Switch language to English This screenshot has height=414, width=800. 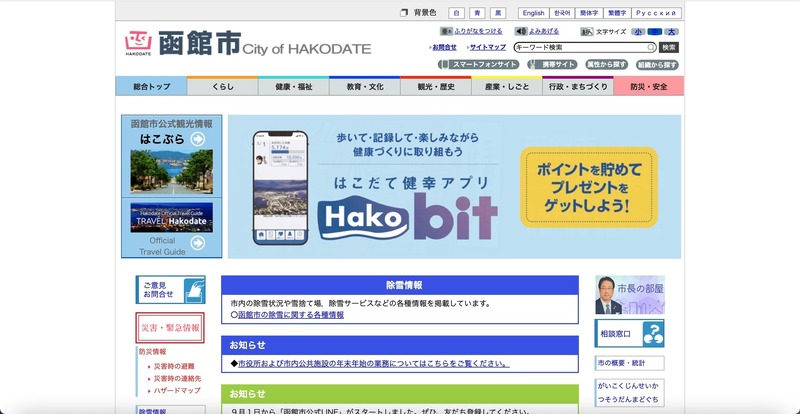point(533,13)
